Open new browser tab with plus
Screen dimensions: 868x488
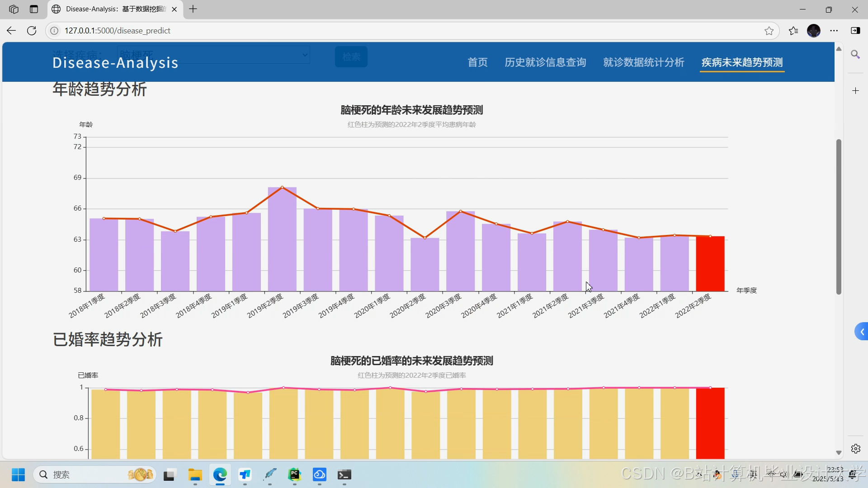193,9
